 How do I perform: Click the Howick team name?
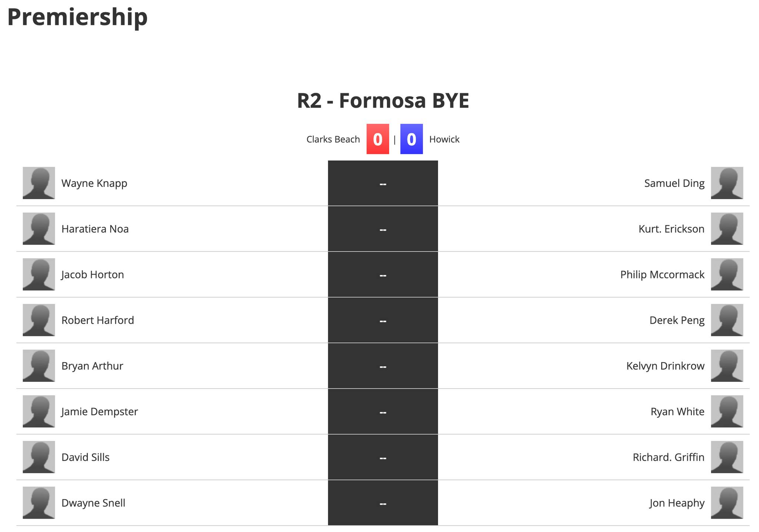(444, 139)
